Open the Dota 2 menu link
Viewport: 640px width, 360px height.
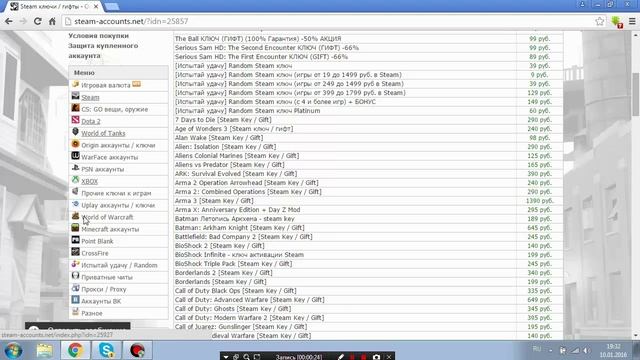click(x=91, y=121)
